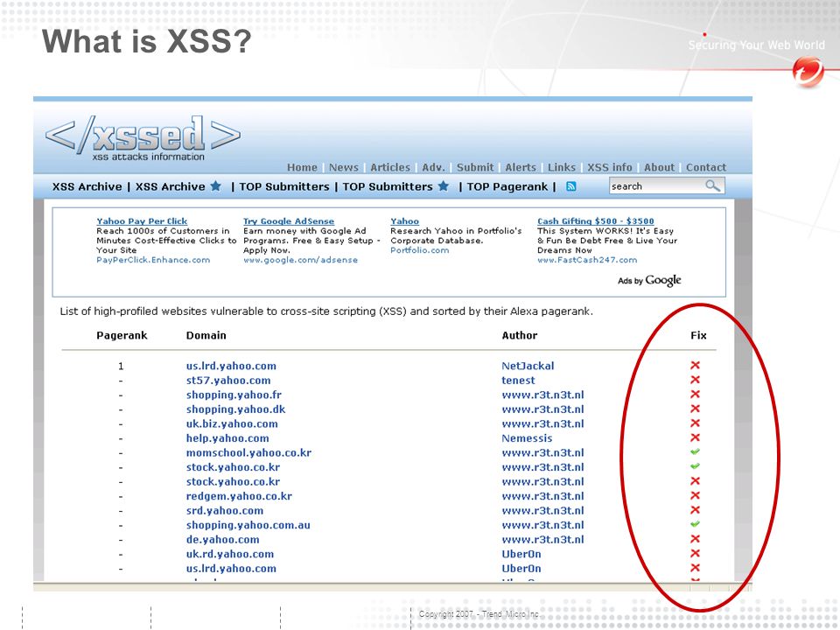The image size is (840, 630).
Task: Open the tenest author link
Action: (518, 381)
